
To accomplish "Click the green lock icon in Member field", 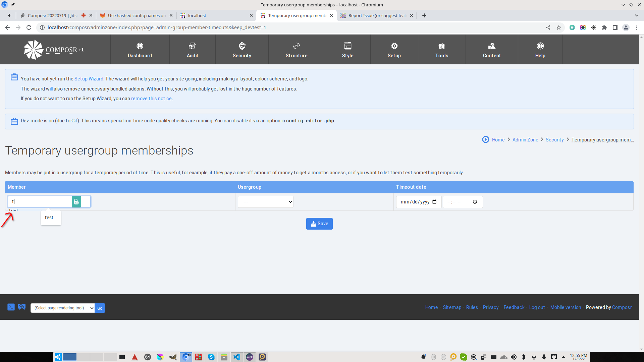I will 76,202.
